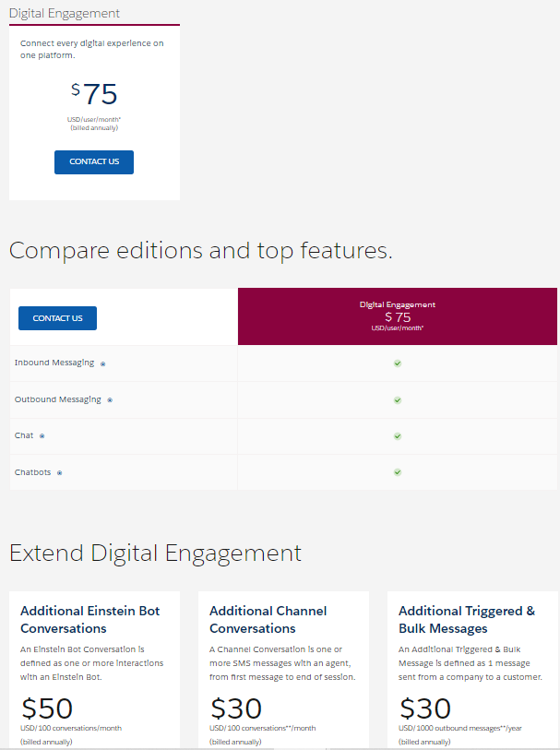
Task: Click the Compare editions and top features heading
Action: pos(201,251)
